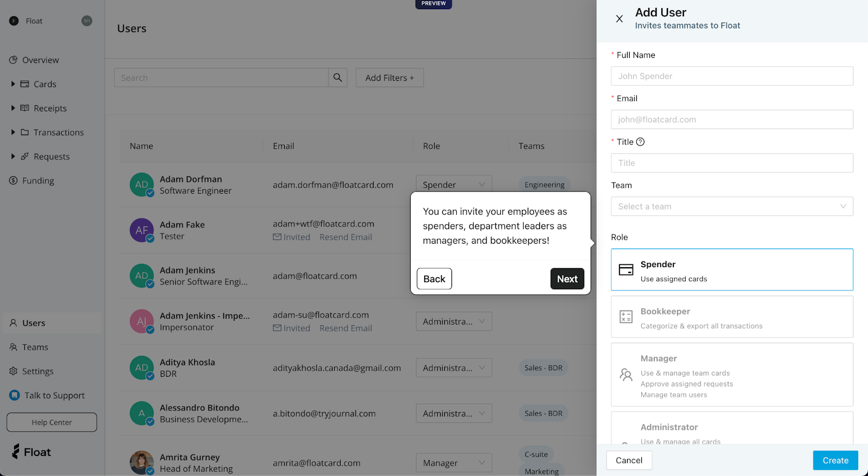This screenshot has width=868, height=476.
Task: Open the Help Center
Action: [52, 422]
